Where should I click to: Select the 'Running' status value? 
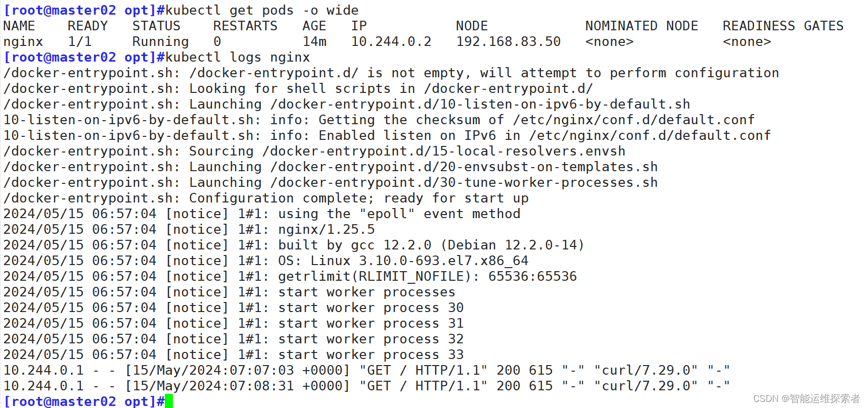click(x=161, y=41)
